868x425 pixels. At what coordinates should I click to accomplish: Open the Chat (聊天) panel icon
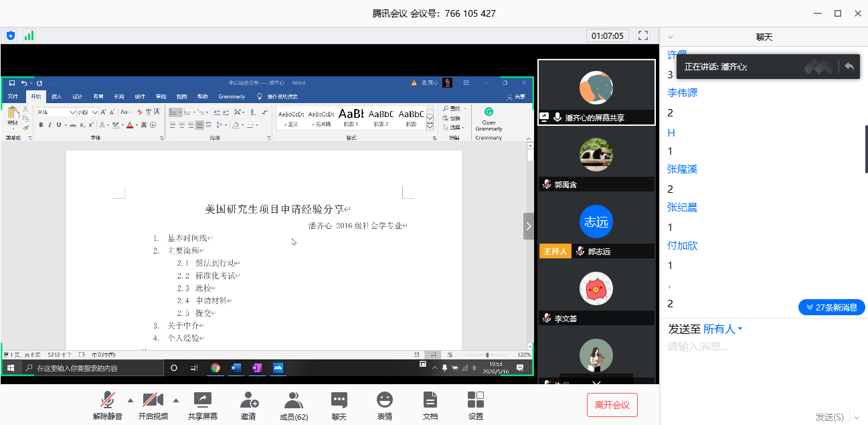(x=339, y=406)
